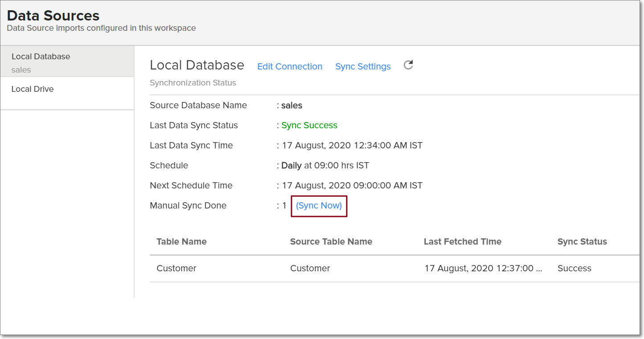
Task: Click the Success status in the Customer row
Action: click(x=574, y=269)
